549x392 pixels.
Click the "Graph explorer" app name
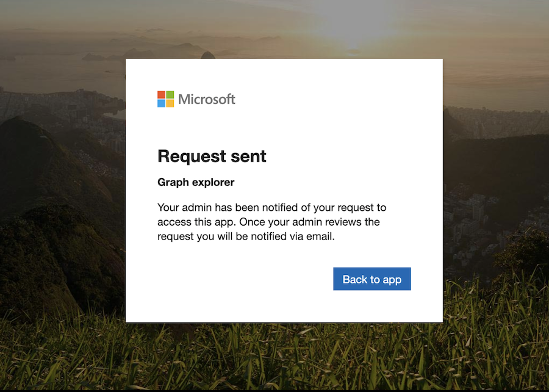pyautogui.click(x=196, y=182)
